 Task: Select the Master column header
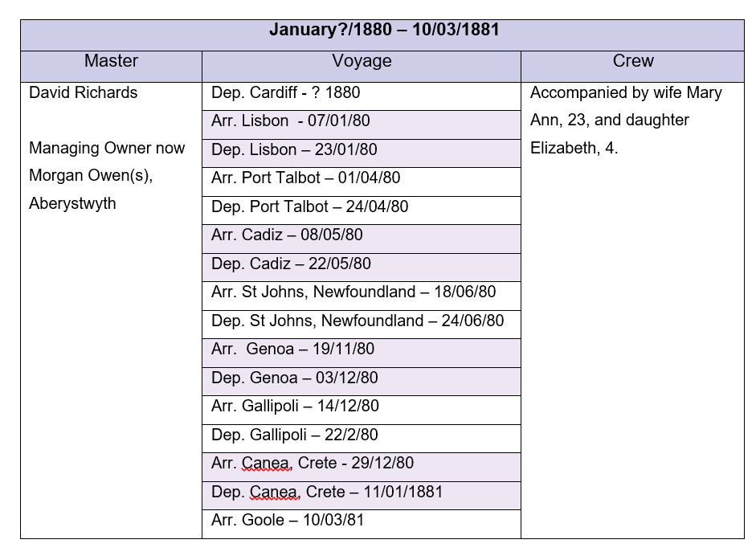tap(111, 61)
